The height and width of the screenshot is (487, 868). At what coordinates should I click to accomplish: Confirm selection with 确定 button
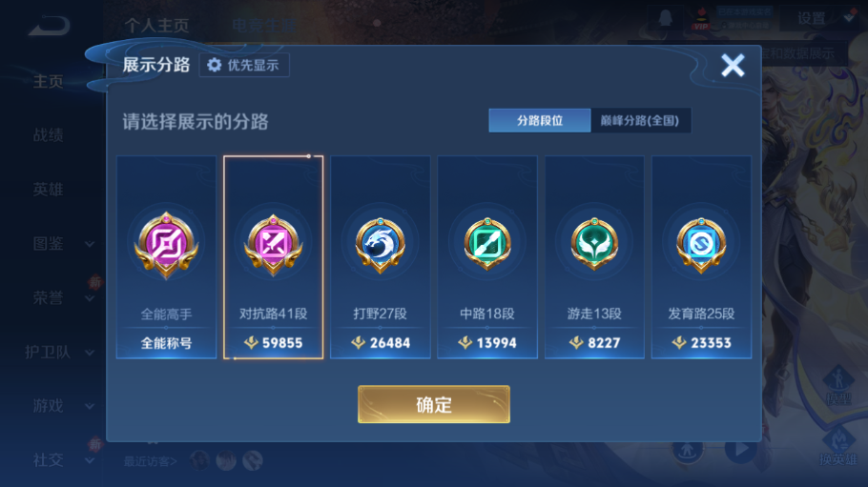click(434, 404)
